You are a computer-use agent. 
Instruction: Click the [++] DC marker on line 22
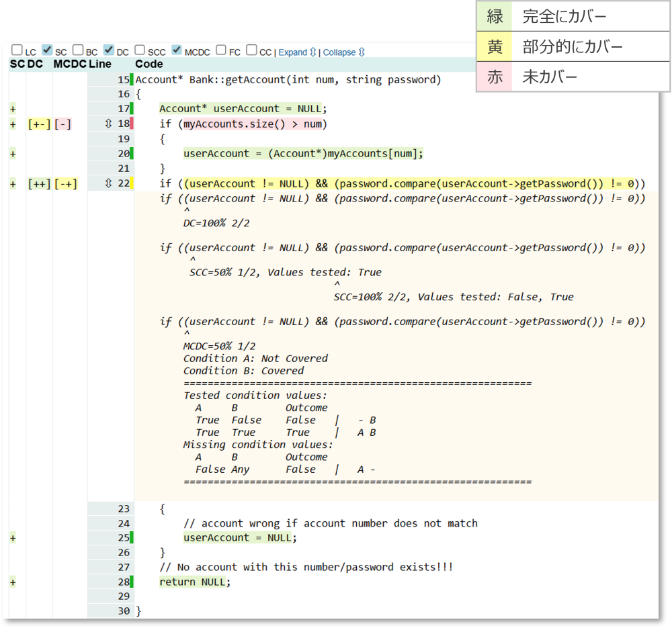(x=39, y=183)
